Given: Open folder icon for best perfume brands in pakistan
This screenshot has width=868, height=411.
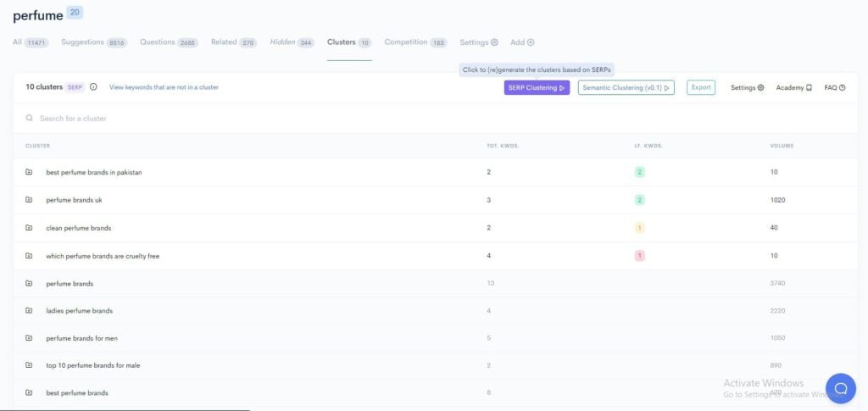Looking at the screenshot, I should [29, 172].
